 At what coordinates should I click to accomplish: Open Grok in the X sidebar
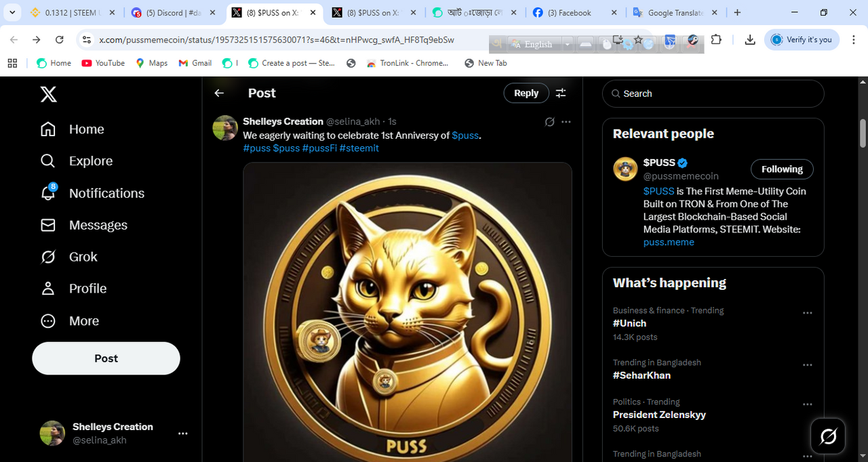pos(68,257)
